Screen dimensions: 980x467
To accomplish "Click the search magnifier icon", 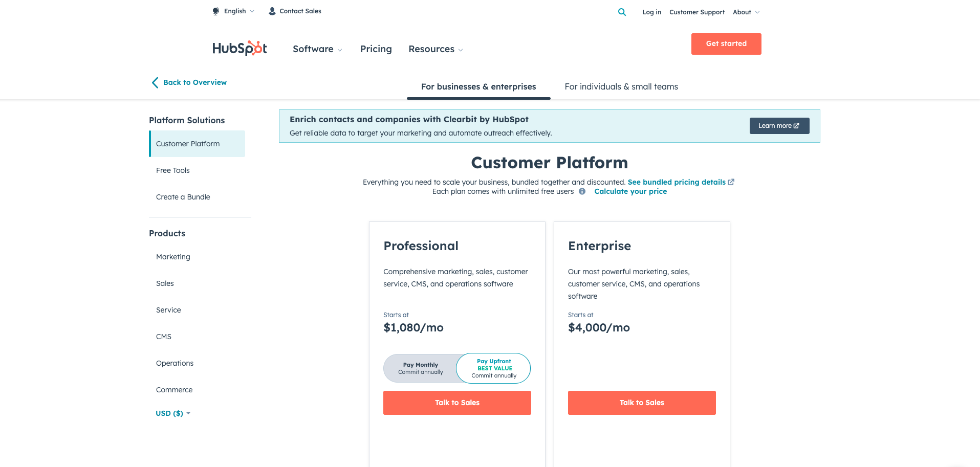I will (x=622, y=12).
